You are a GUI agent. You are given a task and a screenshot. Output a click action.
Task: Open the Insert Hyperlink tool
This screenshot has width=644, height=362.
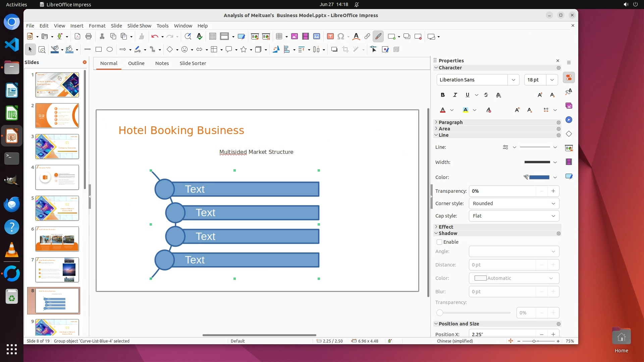[367, 37]
